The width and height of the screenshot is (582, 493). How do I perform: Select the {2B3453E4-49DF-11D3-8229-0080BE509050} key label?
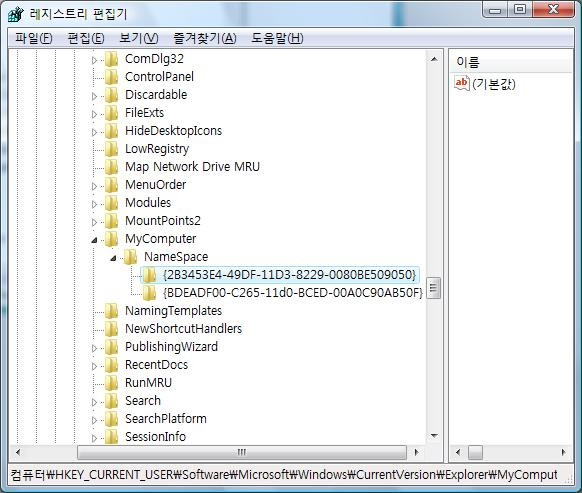click(x=290, y=275)
